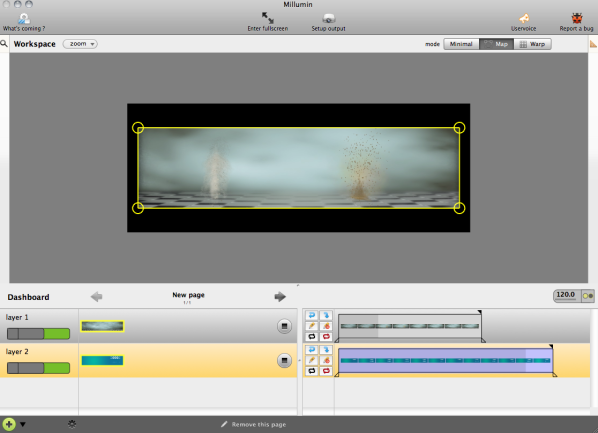The height and width of the screenshot is (433, 598).
Task: Click the bottom-right yellow mapping corner handle
Action: 459,208
